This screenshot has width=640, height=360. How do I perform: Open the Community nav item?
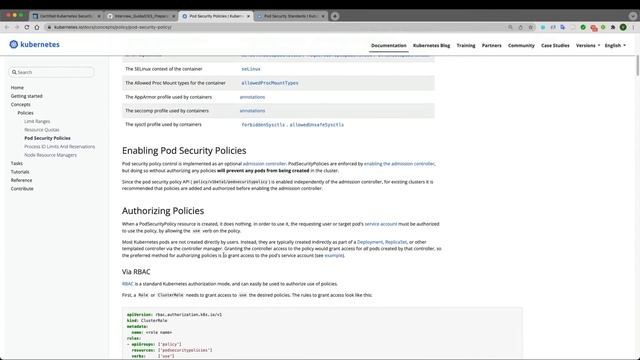tap(521, 45)
